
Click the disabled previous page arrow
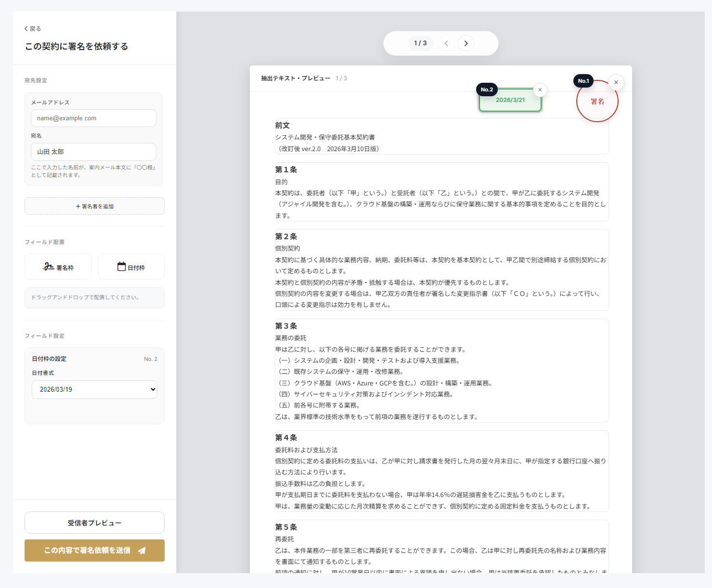tap(446, 43)
